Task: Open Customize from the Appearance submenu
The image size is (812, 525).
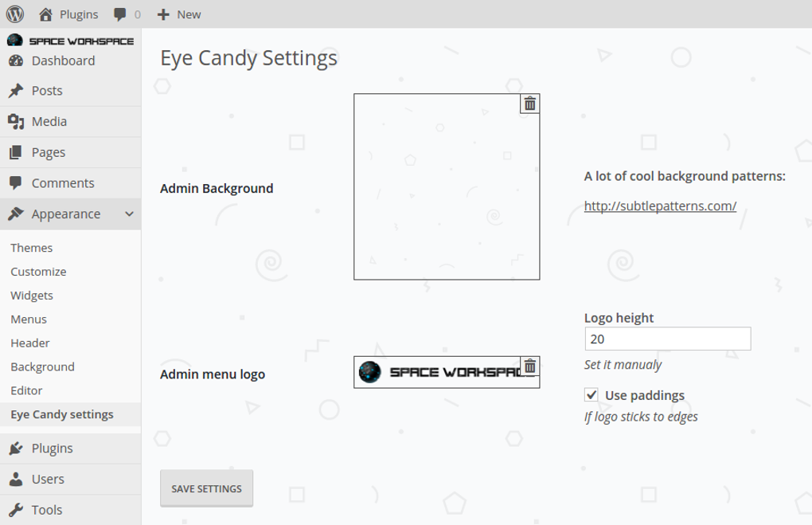Action: (37, 271)
